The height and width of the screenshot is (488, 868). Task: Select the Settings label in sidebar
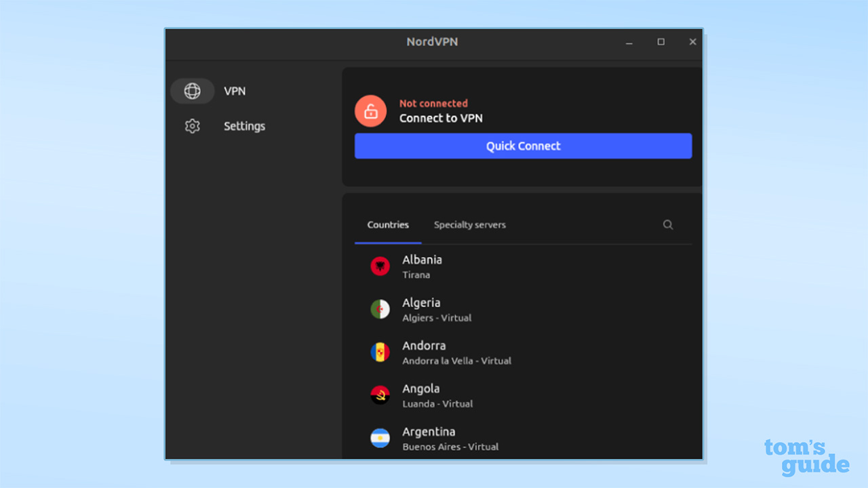pos(244,126)
